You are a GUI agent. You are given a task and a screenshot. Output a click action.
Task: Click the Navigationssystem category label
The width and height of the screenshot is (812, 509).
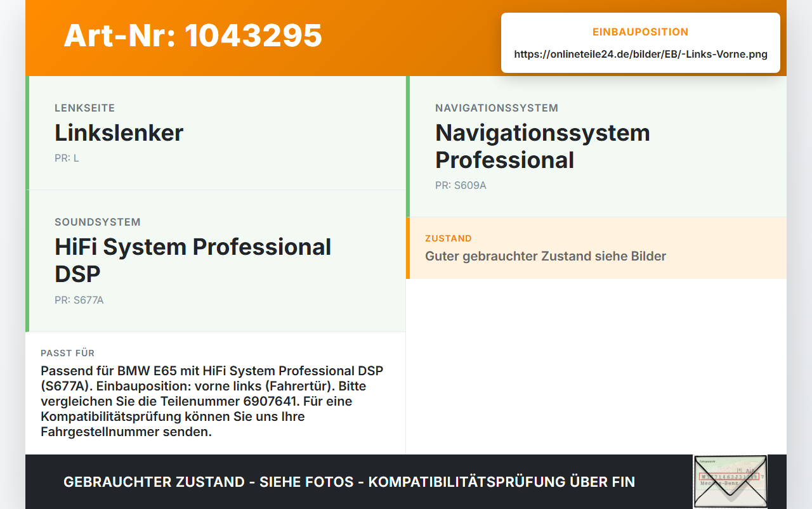[497, 108]
